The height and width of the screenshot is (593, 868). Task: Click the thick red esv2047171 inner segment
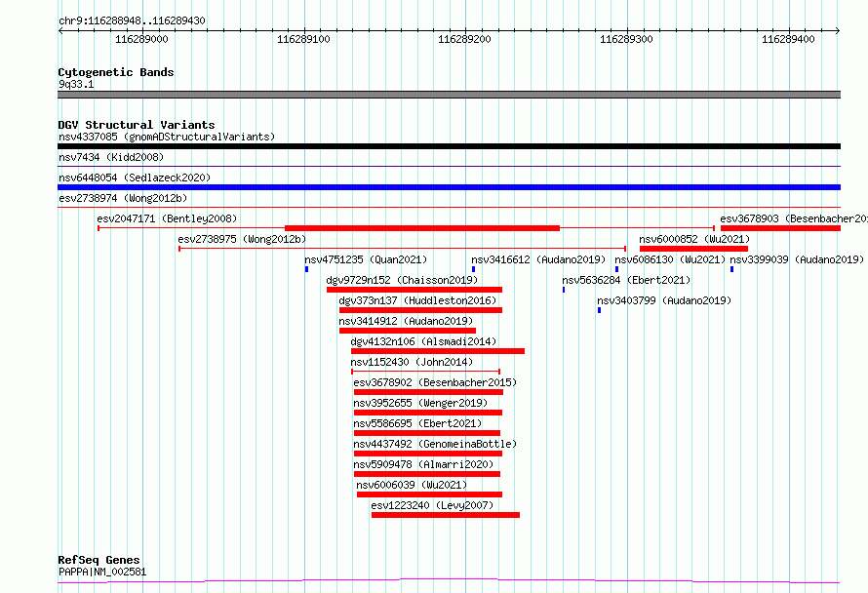422,228
